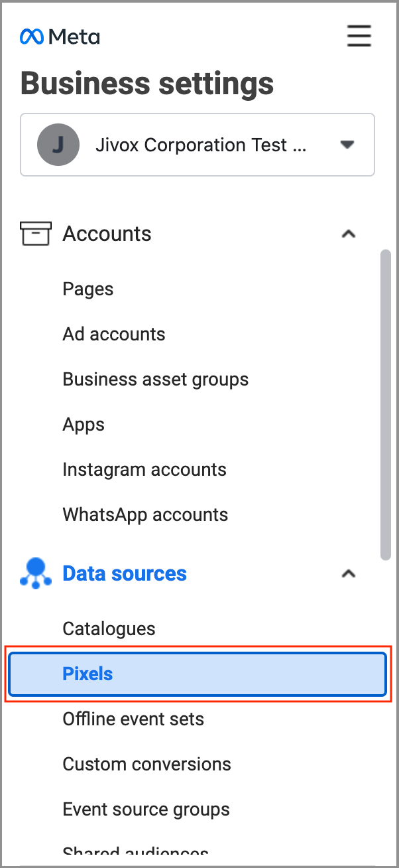Screen dimensions: 399x868
Task: Go to Ad accounts
Action: 114,334
